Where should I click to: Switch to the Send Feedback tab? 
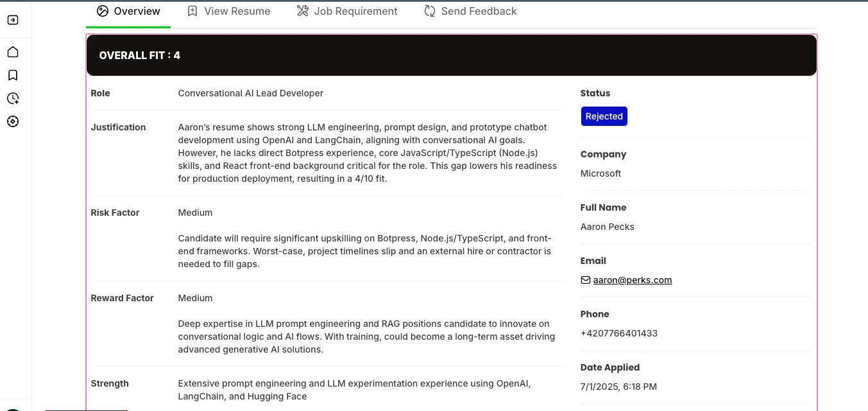click(x=479, y=11)
